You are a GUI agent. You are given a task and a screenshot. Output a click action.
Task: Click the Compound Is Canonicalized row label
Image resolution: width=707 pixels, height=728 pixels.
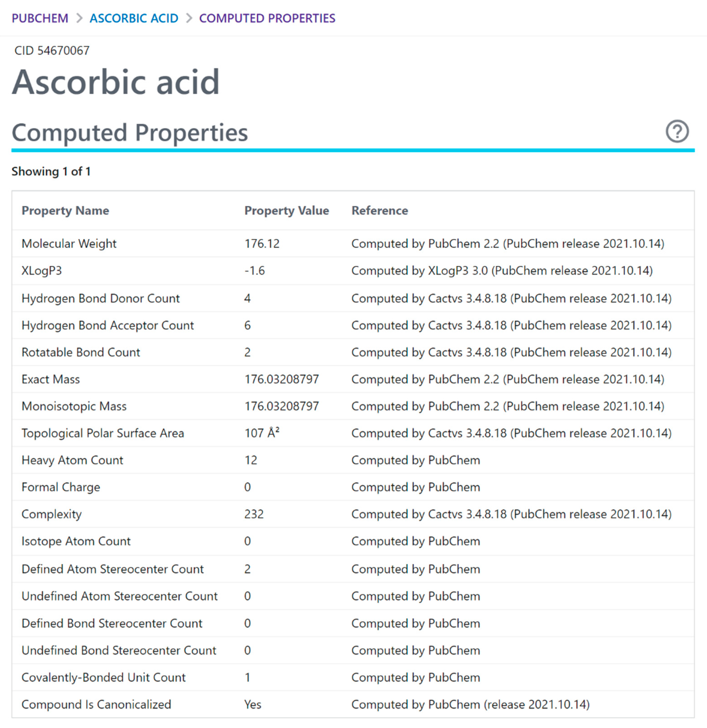[97, 705]
